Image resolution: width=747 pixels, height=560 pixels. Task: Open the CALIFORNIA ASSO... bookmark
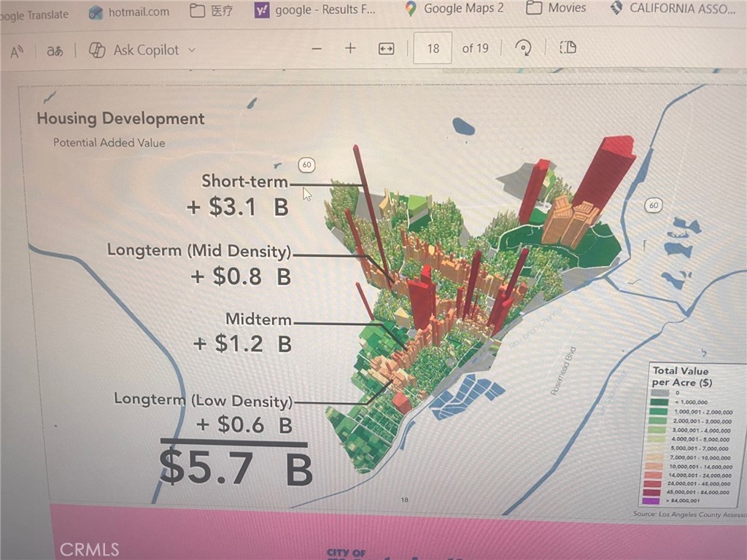pos(673,9)
